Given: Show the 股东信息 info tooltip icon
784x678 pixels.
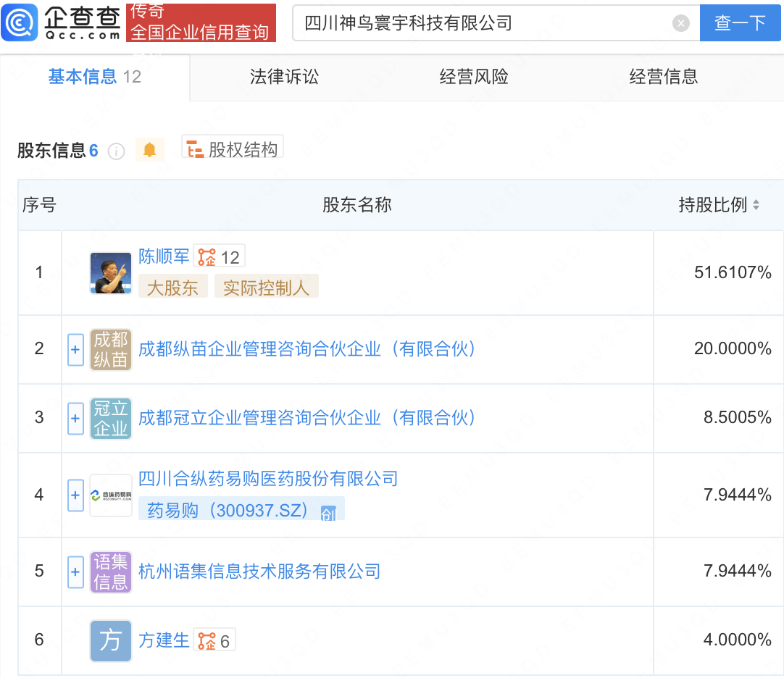Looking at the screenshot, I should click(117, 151).
